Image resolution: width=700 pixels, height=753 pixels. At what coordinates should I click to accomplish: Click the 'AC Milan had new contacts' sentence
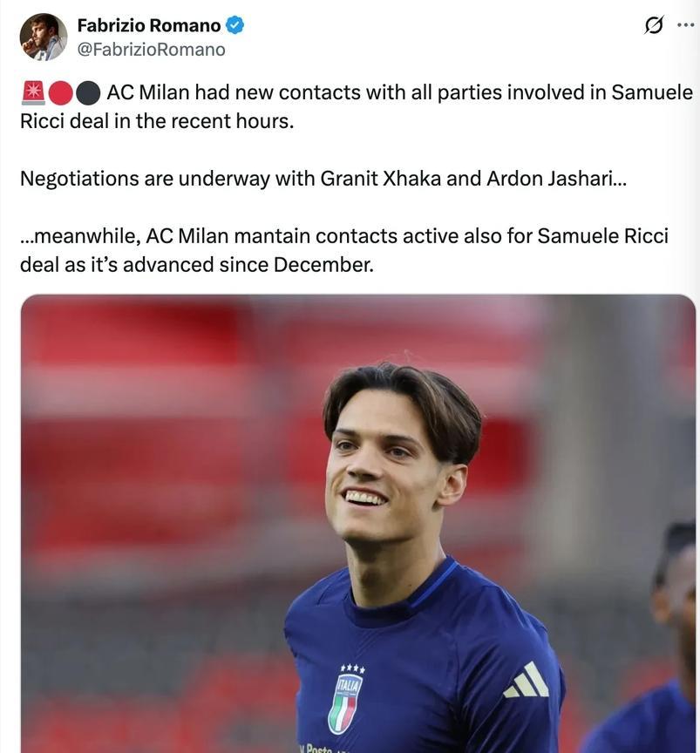pyautogui.click(x=357, y=106)
